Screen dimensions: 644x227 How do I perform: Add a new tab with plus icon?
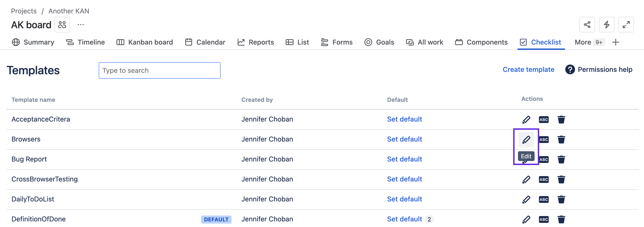coord(615,42)
